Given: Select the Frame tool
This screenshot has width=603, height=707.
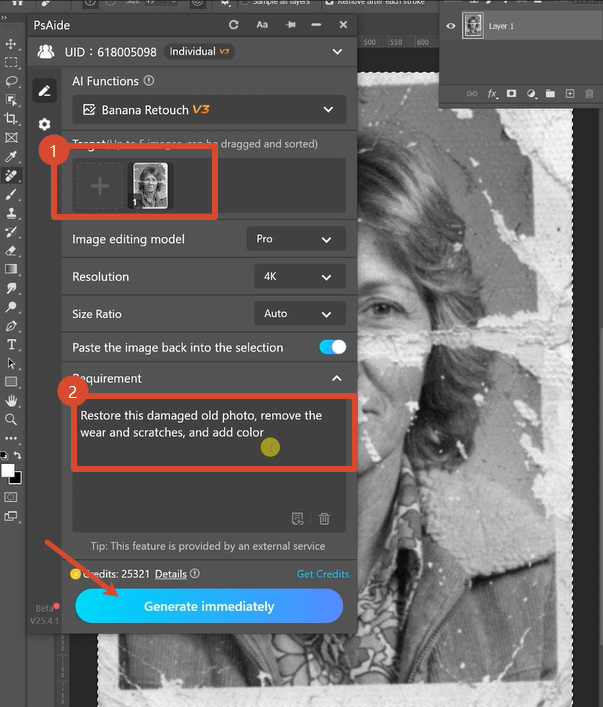Looking at the screenshot, I should (x=11, y=138).
